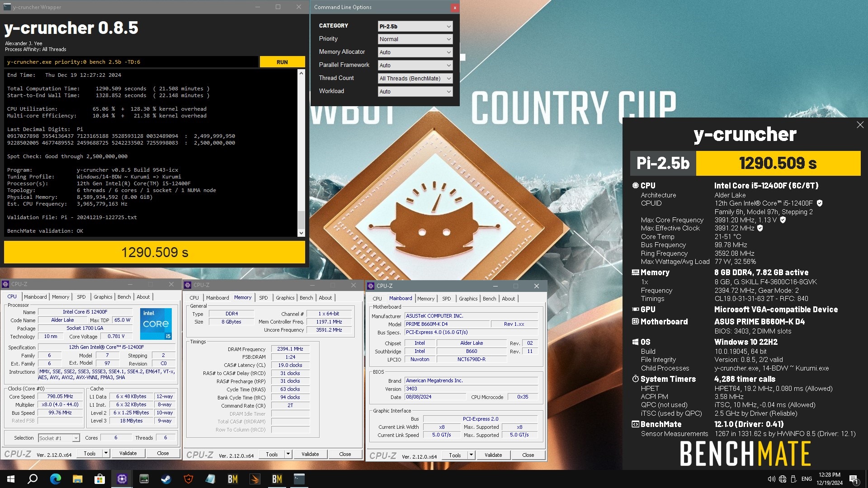Launch Microsoft Edge from taskbar

(55, 479)
